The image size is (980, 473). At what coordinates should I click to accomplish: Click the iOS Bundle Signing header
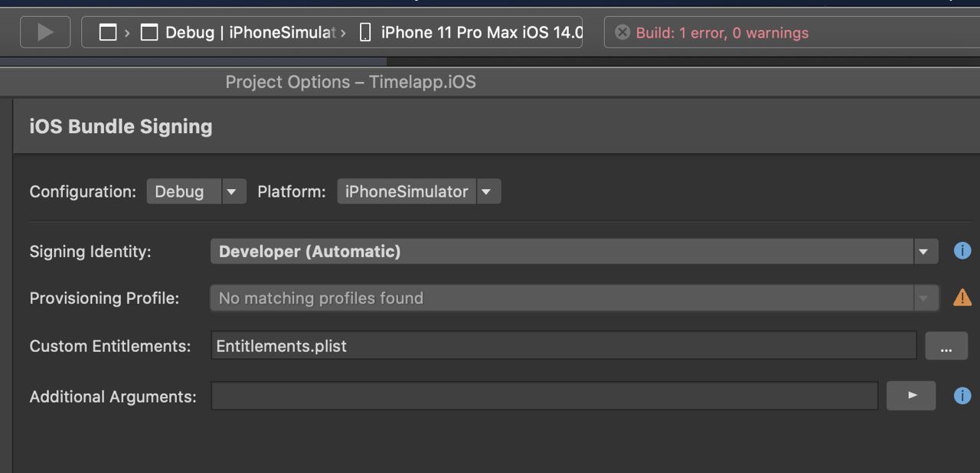(x=121, y=126)
